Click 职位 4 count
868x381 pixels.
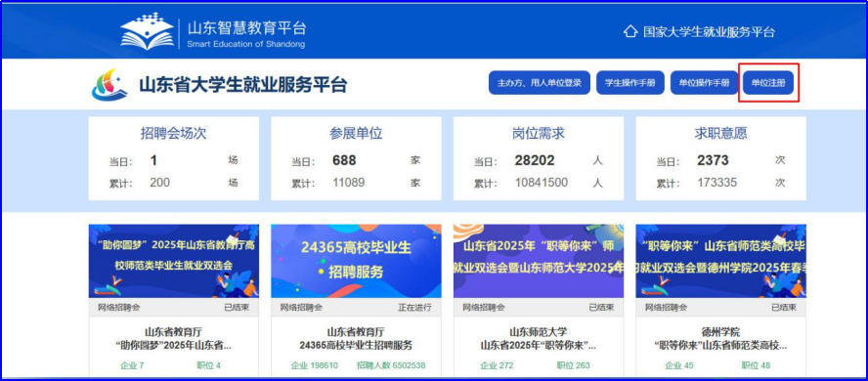(209, 365)
